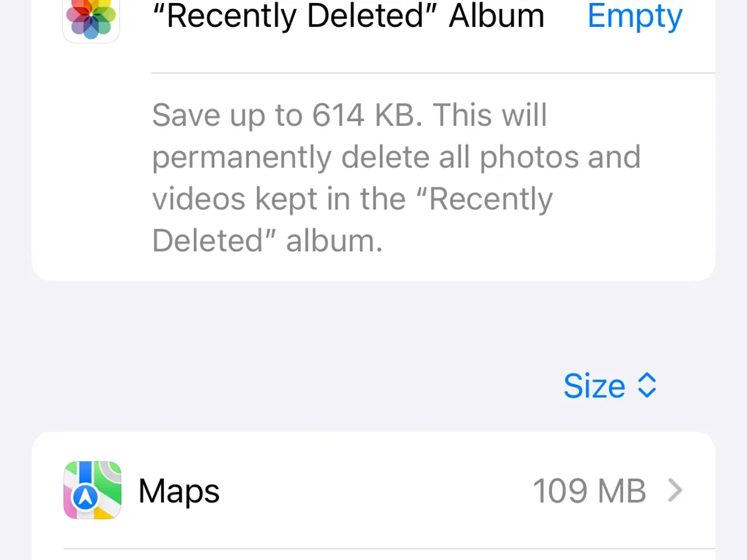Image resolution: width=747 pixels, height=560 pixels.
Task: Tap the 109 MB storage value
Action: (x=589, y=491)
